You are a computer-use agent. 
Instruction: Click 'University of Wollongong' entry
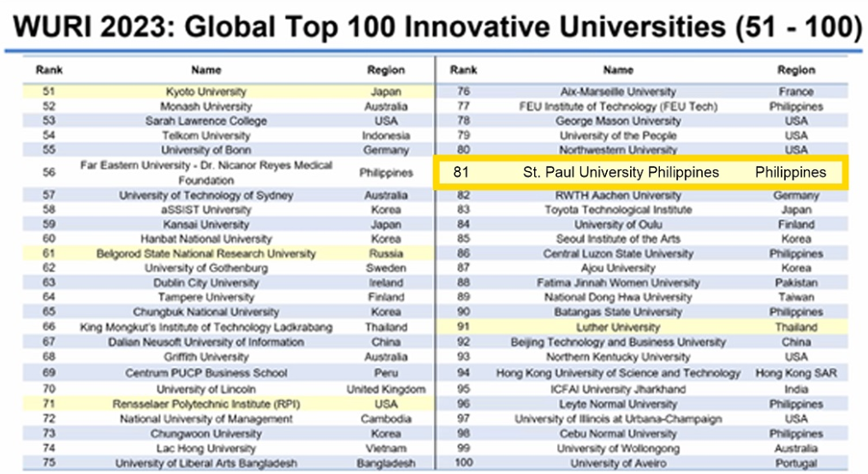point(618,448)
